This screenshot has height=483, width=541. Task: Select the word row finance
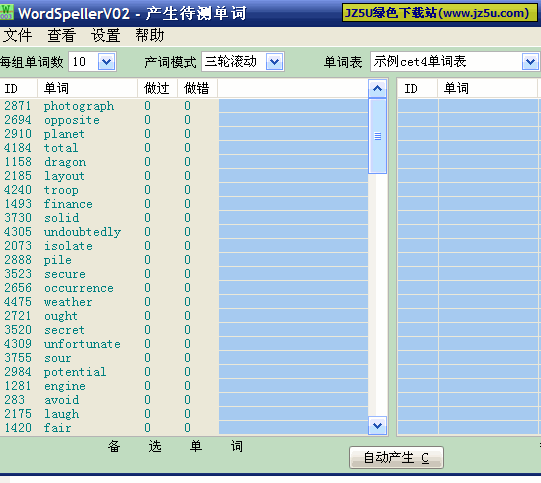click(x=184, y=204)
